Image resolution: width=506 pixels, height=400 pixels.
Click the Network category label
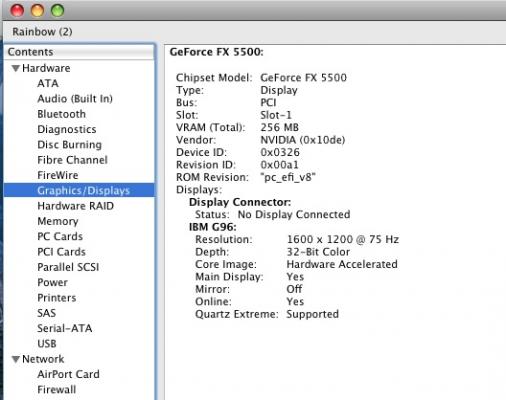point(43,359)
